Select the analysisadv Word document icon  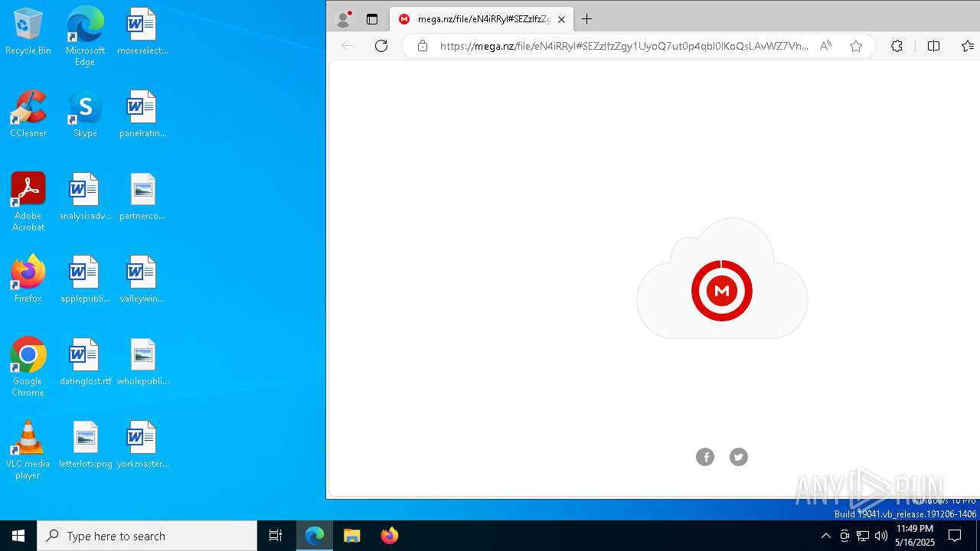pyautogui.click(x=85, y=197)
